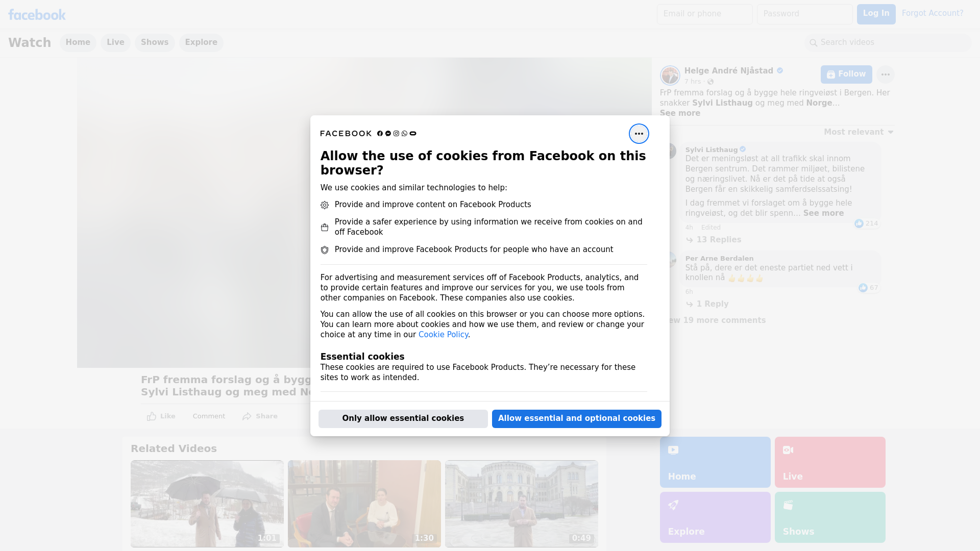Screen dimensions: 980x551
Task: Open the Shows tab in Watch
Action: coord(154,42)
